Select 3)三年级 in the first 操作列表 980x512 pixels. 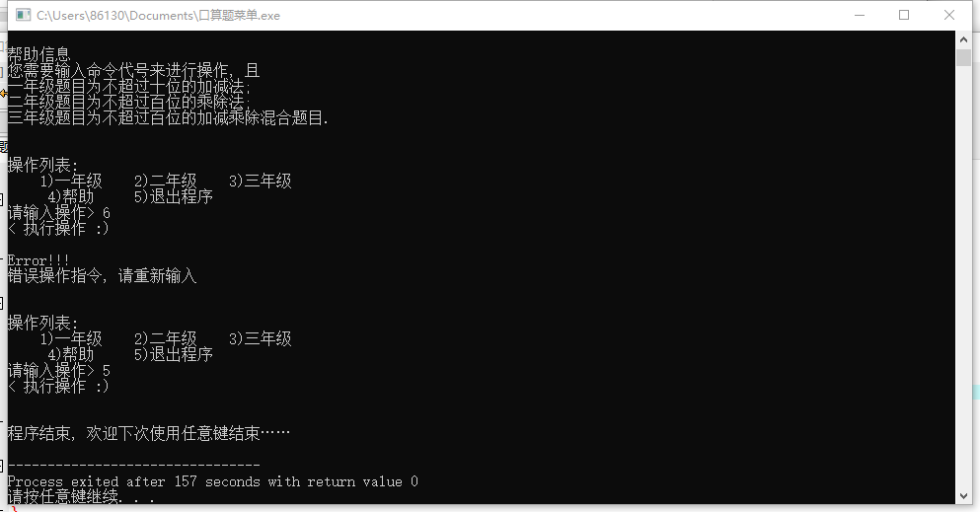(x=260, y=182)
